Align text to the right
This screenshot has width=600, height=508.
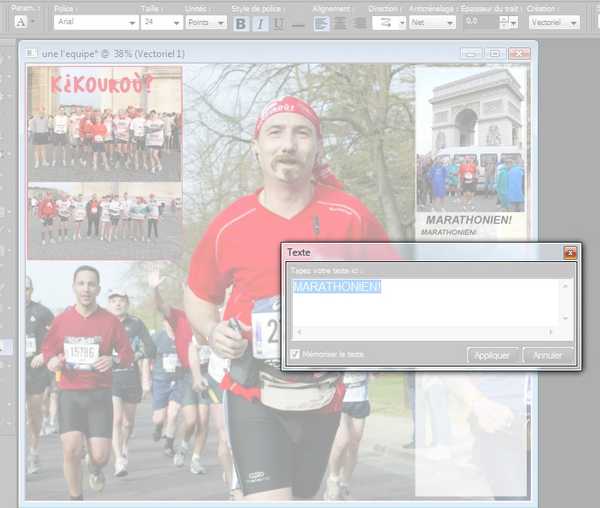(x=359, y=24)
